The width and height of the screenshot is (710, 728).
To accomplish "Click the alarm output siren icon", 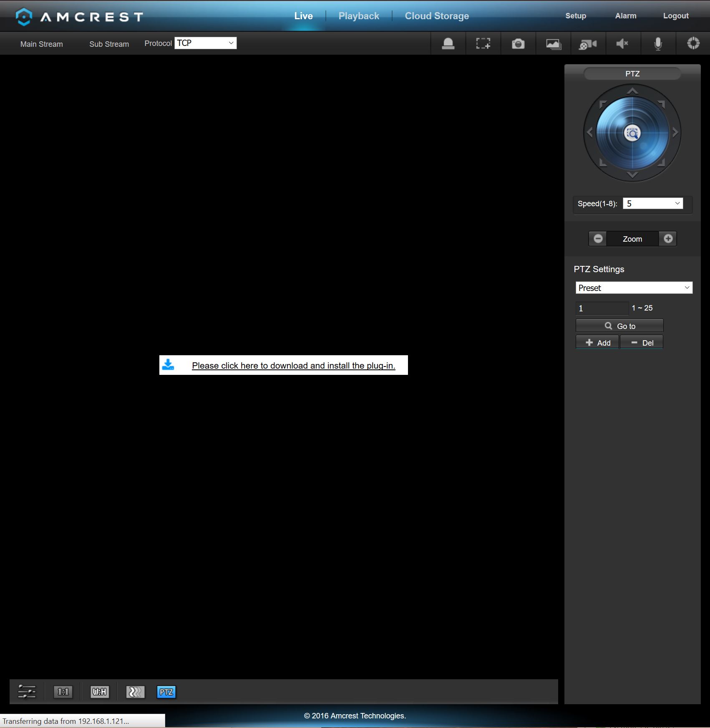I will tap(448, 43).
